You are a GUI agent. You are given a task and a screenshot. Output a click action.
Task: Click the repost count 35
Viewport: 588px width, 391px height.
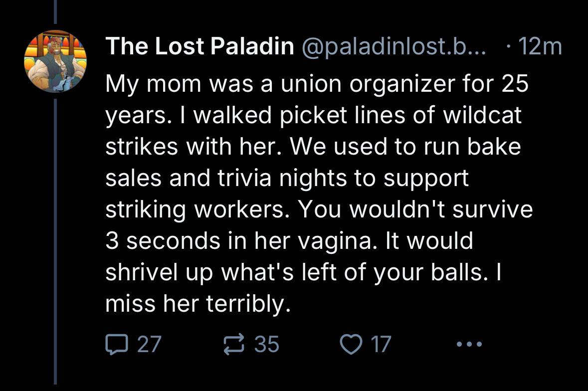(x=267, y=344)
